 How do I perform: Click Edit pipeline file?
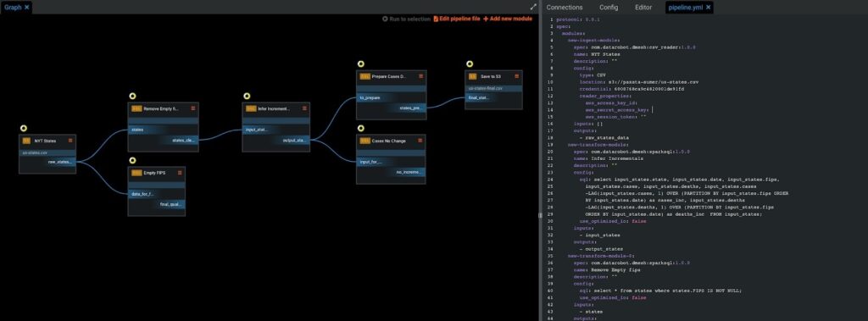457,19
